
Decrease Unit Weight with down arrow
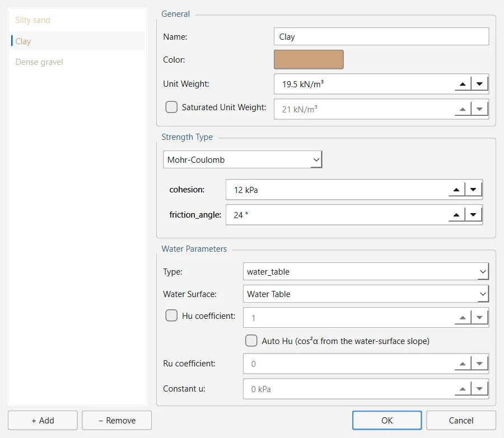pyautogui.click(x=479, y=84)
